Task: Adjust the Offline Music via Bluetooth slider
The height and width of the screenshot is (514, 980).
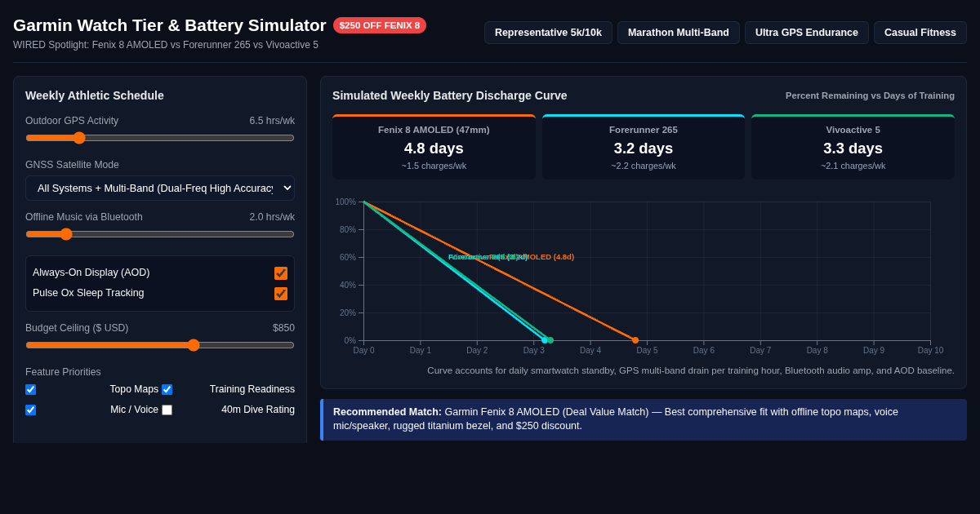Action: pos(160,234)
